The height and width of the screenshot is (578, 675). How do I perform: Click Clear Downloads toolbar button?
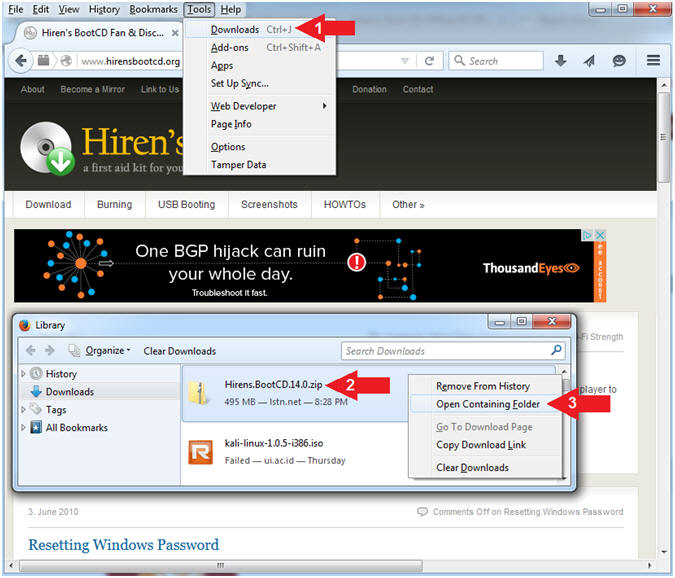[180, 351]
